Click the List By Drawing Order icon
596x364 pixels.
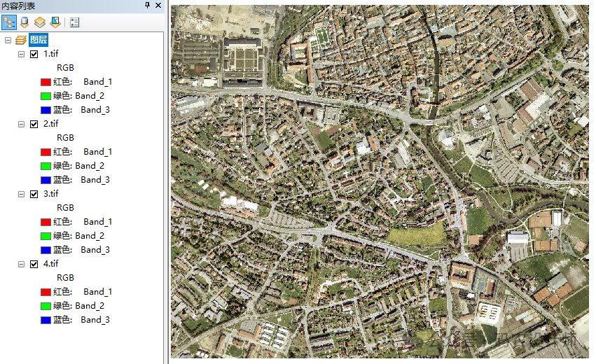tap(9, 22)
